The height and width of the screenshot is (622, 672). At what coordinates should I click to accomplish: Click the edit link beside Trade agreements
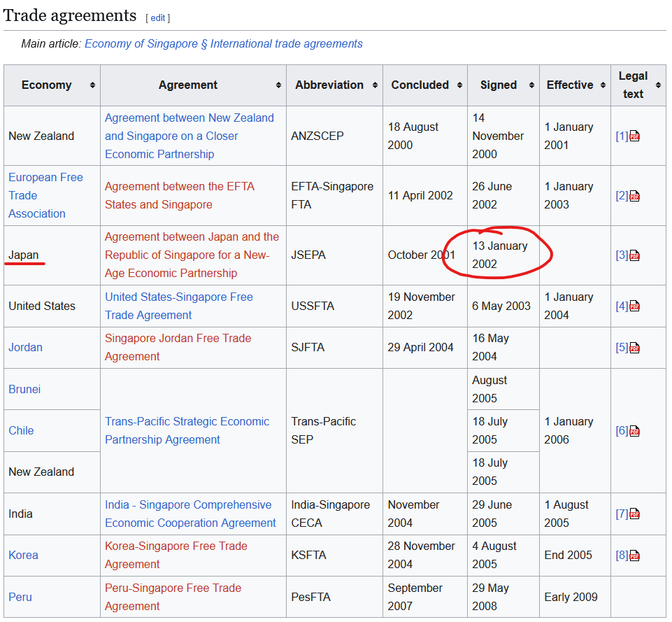click(x=158, y=17)
